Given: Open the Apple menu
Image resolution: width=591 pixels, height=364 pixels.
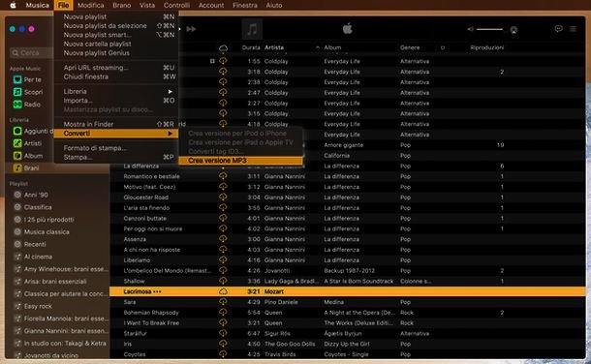Looking at the screenshot, I should pyautogui.click(x=13, y=5).
